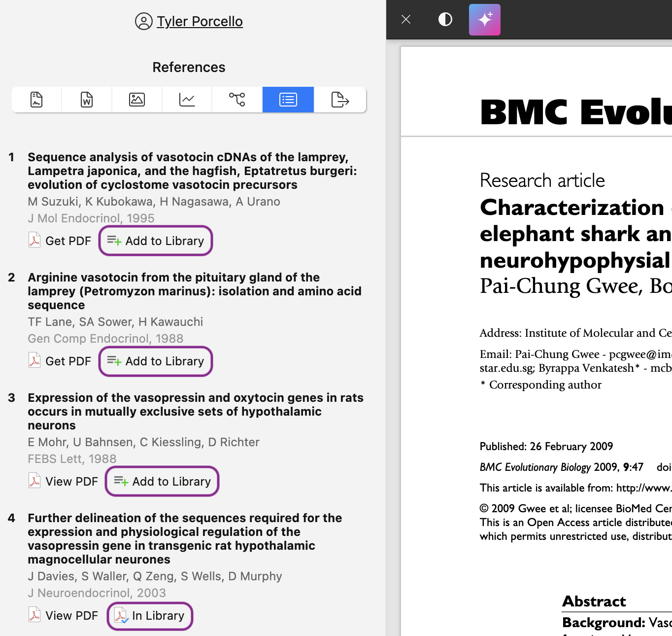Open the figures image tab
Screen dimensions: 672x636
[137, 100]
